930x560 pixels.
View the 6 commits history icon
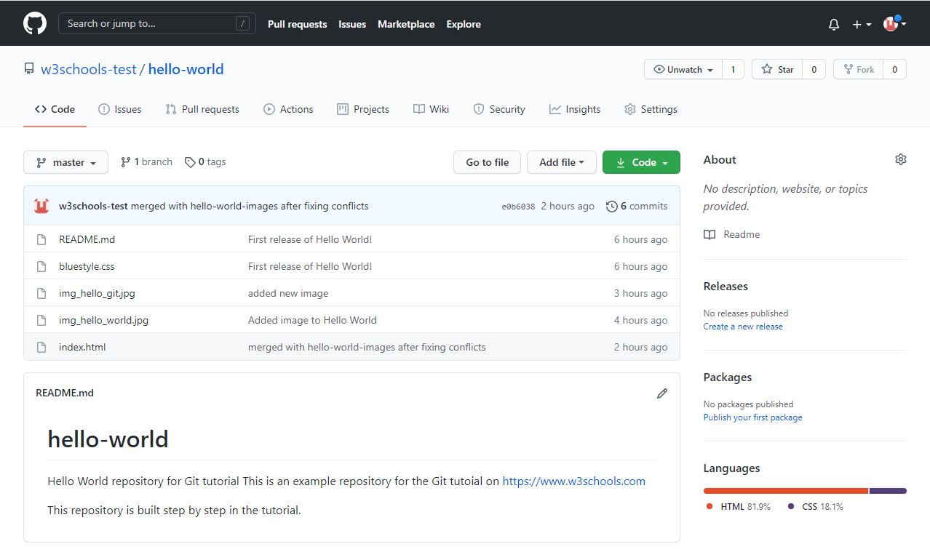coord(612,206)
